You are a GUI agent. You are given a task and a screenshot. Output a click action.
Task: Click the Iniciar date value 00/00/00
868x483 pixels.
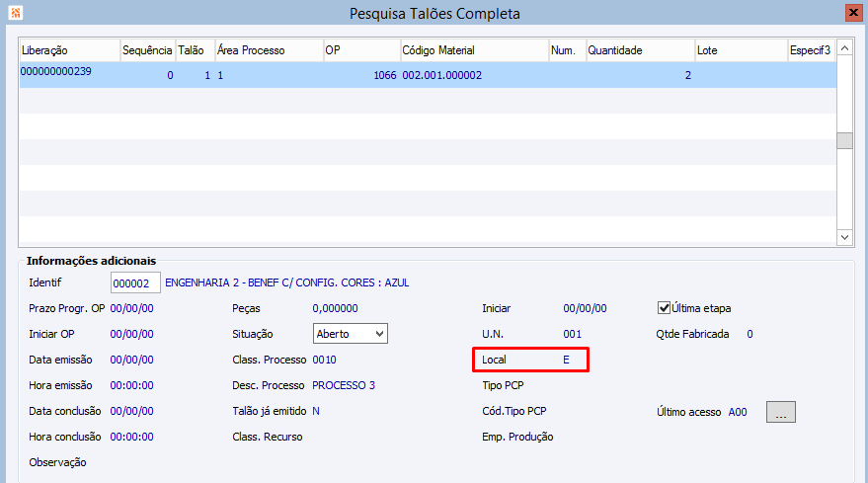point(586,308)
